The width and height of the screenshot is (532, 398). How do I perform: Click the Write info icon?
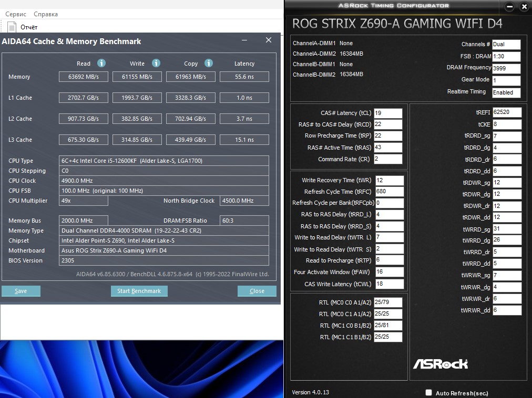[x=156, y=63]
